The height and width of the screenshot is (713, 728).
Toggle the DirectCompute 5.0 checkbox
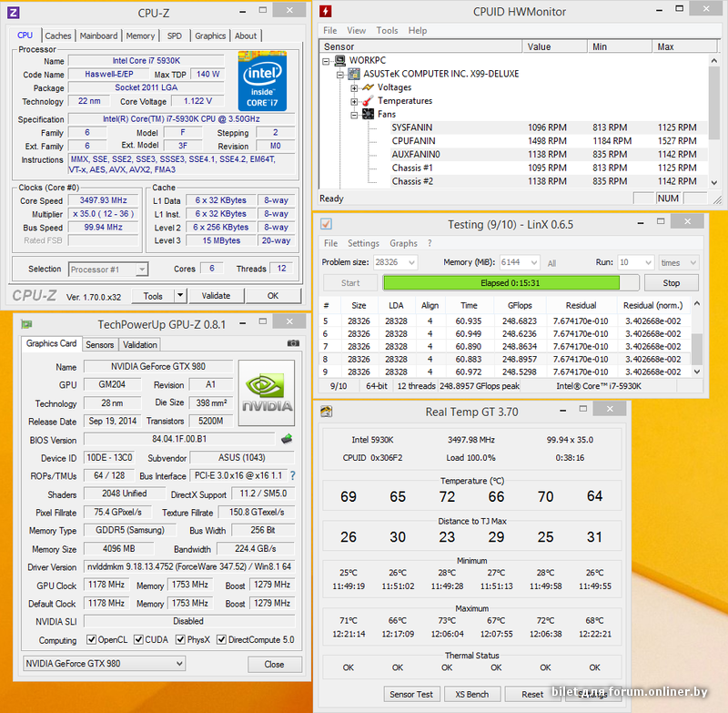click(x=221, y=639)
